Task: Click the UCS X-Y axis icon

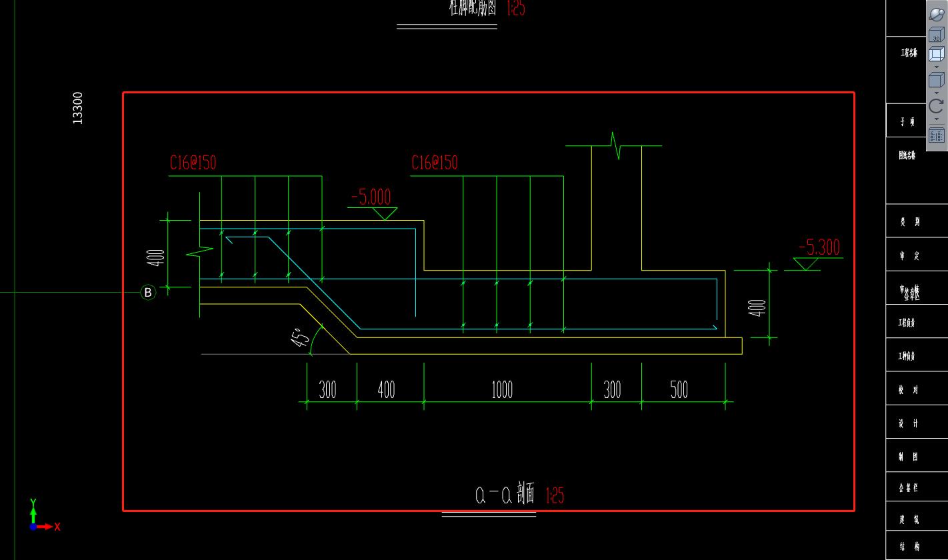Action: coord(44,515)
